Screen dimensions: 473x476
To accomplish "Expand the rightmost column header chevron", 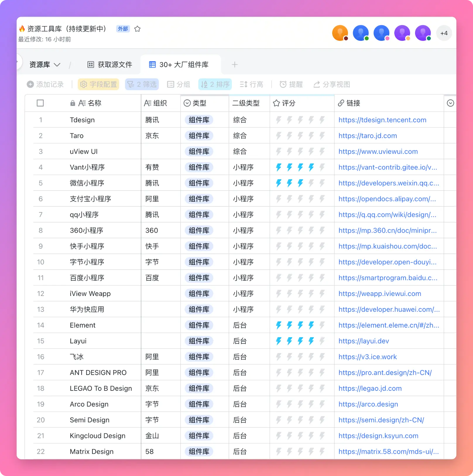I will tap(450, 103).
